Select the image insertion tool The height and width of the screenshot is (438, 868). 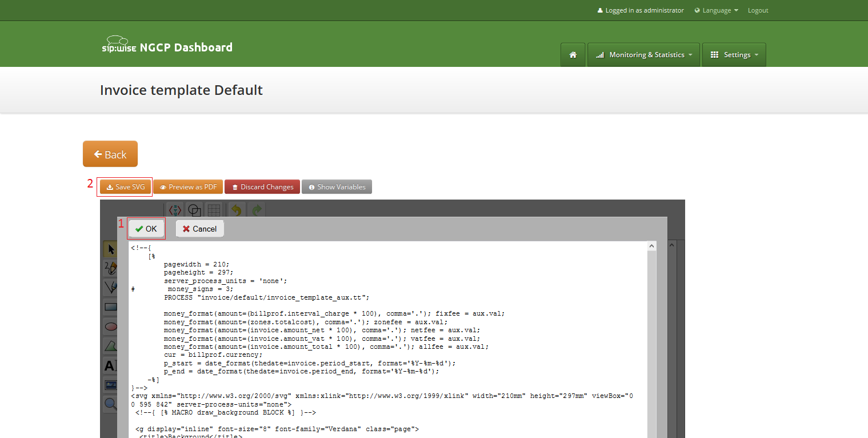110,384
